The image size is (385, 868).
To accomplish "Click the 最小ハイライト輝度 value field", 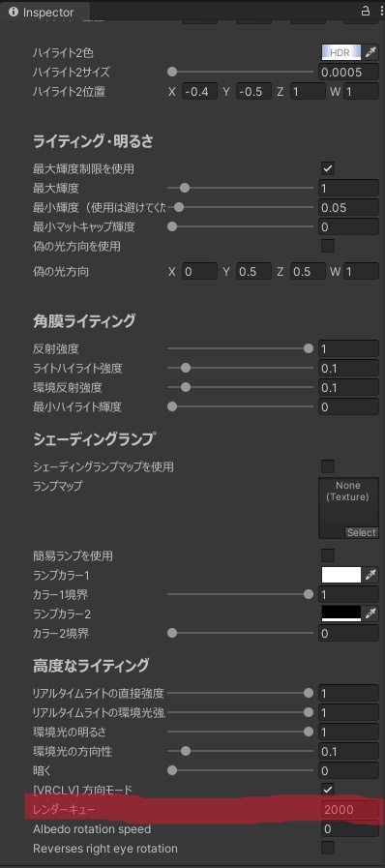I will click(348, 406).
